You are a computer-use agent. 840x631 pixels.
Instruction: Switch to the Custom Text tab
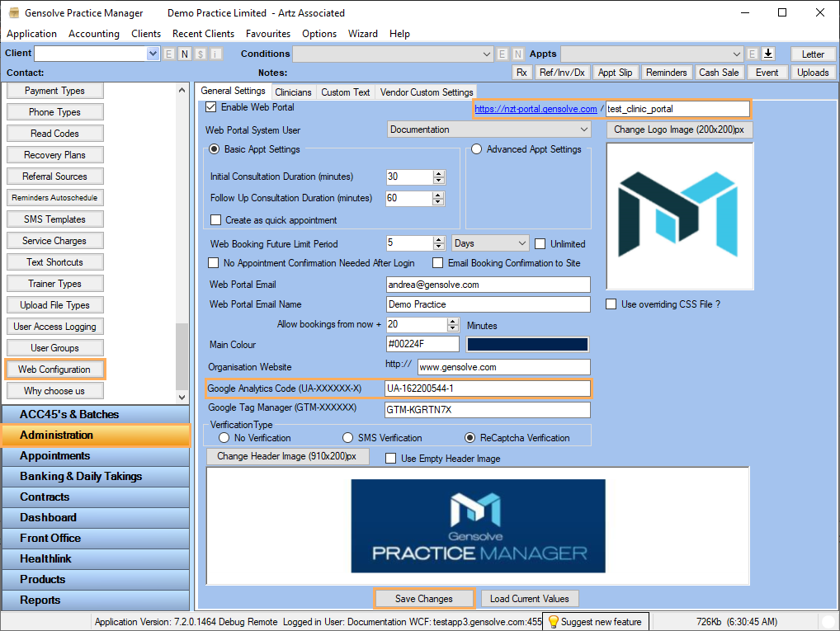pos(346,92)
